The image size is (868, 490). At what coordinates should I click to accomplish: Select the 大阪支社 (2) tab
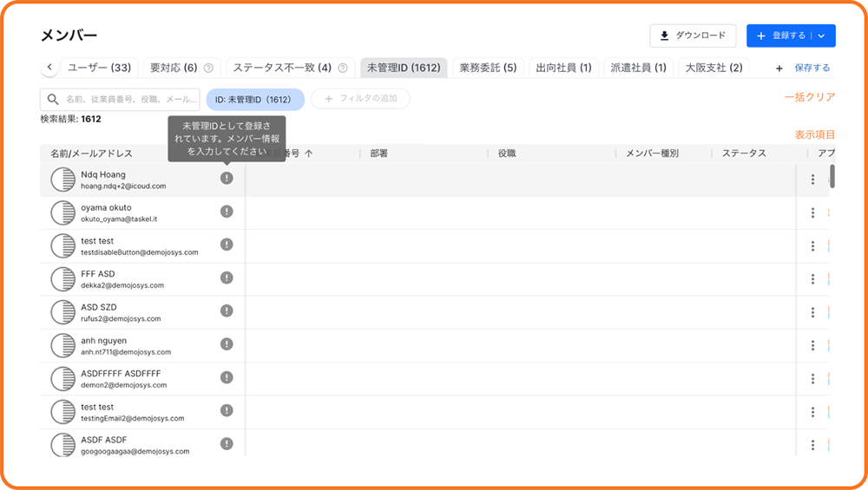pos(713,68)
